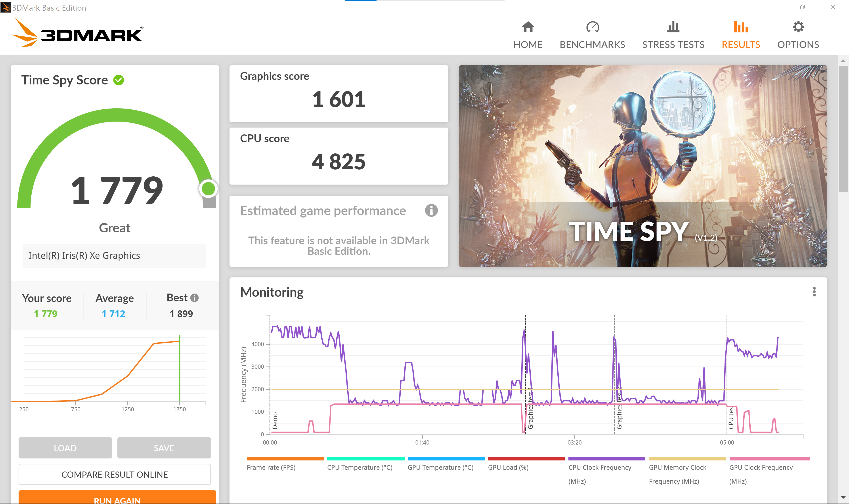Toggle the CPU Clock Frequency legend series

point(600,467)
